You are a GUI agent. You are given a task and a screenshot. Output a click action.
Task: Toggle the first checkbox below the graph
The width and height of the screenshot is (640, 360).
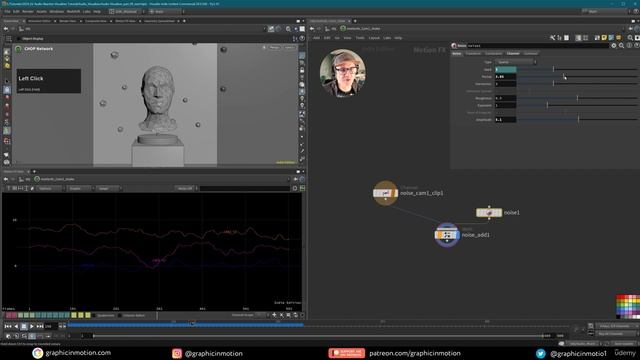point(94,316)
